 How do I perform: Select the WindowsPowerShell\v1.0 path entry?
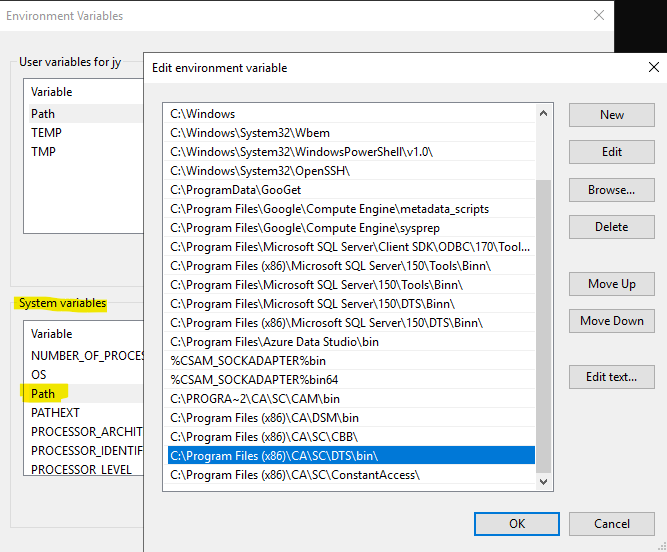pyautogui.click(x=301, y=152)
